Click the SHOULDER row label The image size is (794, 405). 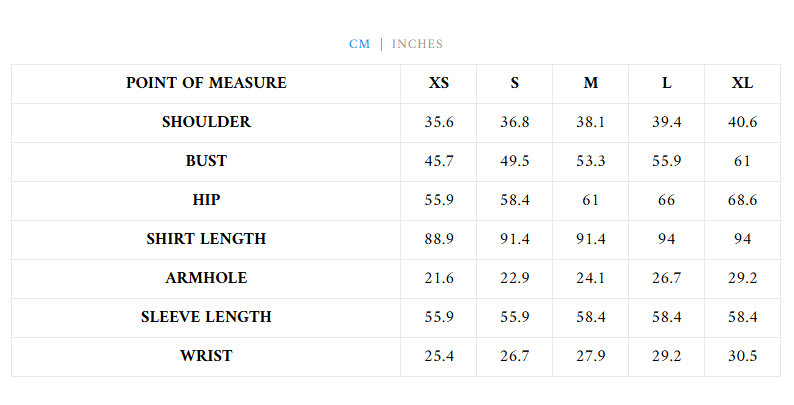click(206, 122)
